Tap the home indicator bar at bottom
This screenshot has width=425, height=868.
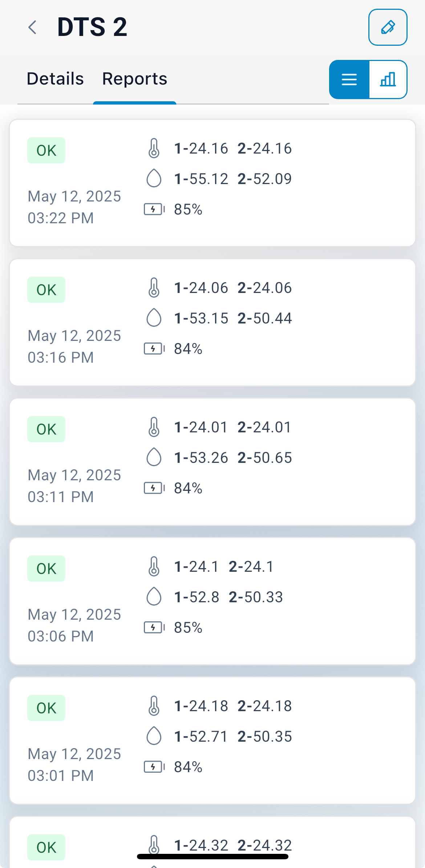(212, 857)
